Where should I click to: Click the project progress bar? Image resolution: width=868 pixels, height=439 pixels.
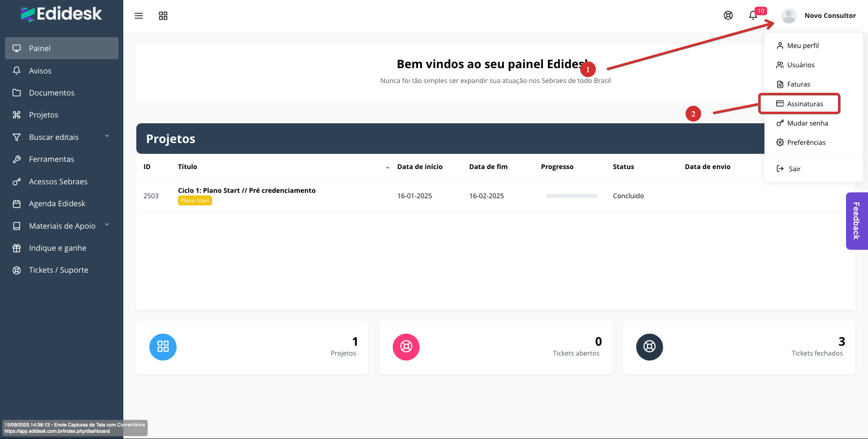click(x=572, y=196)
